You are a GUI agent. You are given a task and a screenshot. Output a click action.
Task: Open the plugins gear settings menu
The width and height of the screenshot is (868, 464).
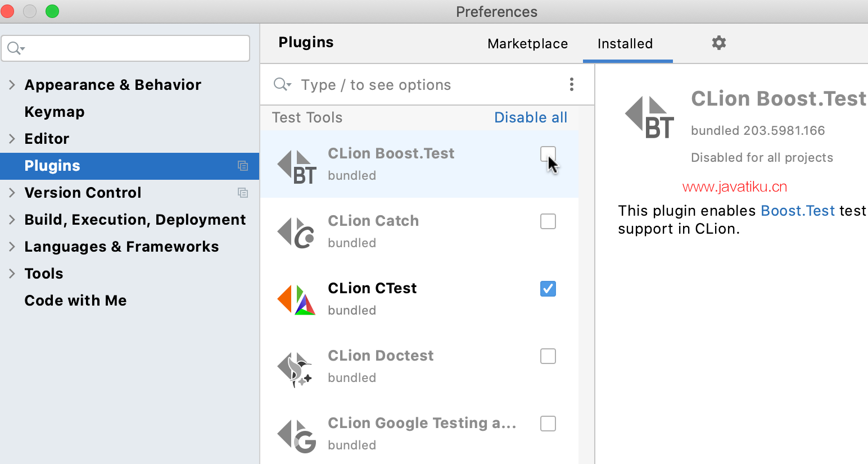pos(718,43)
